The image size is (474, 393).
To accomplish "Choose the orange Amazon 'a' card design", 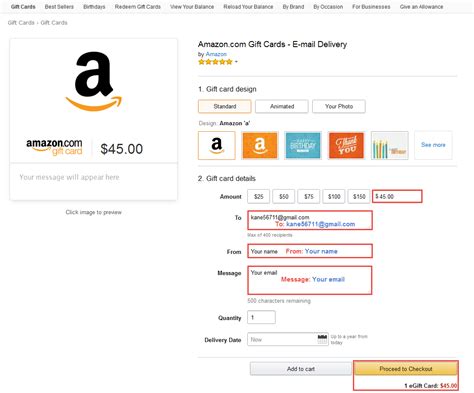I will (260, 145).
